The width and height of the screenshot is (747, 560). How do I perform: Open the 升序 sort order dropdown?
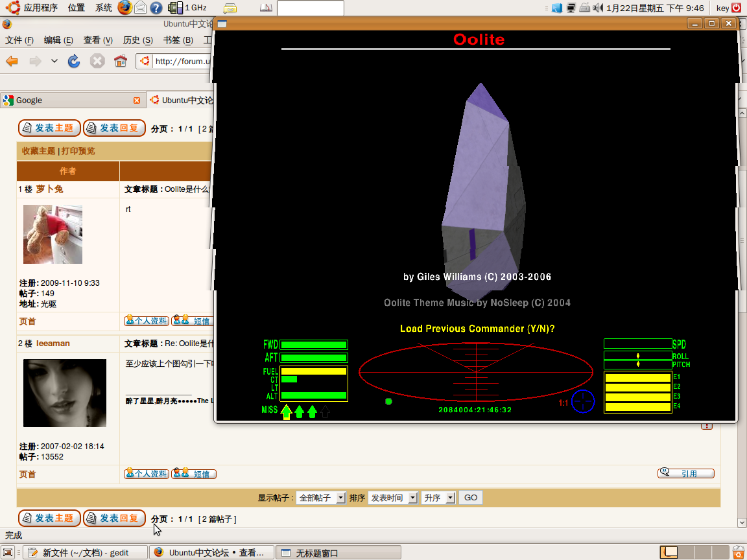tap(438, 498)
